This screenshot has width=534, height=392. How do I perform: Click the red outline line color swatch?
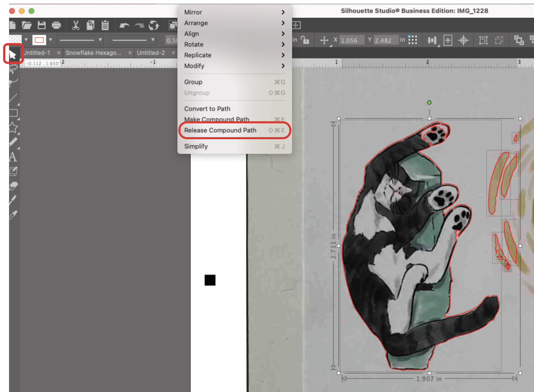tap(39, 40)
